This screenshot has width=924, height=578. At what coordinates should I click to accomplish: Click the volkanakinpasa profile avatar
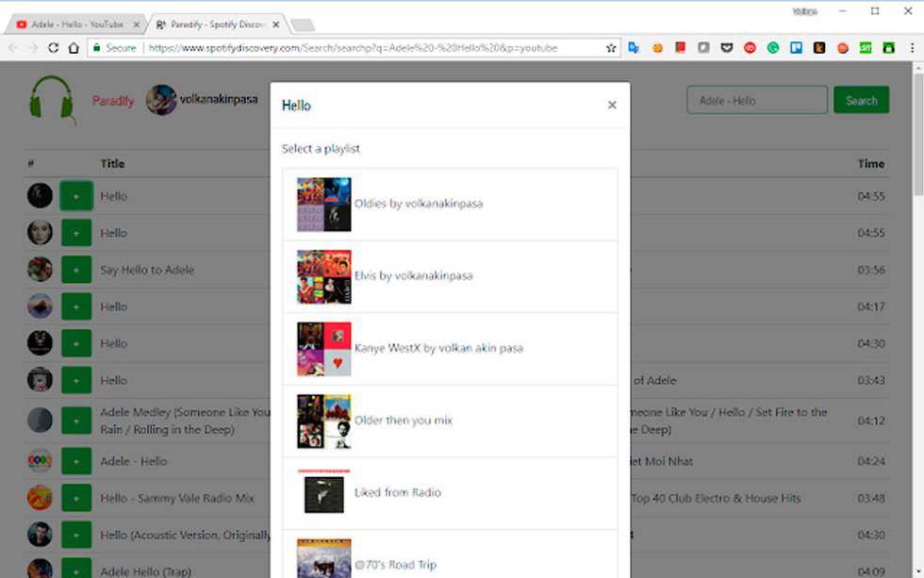point(161,100)
